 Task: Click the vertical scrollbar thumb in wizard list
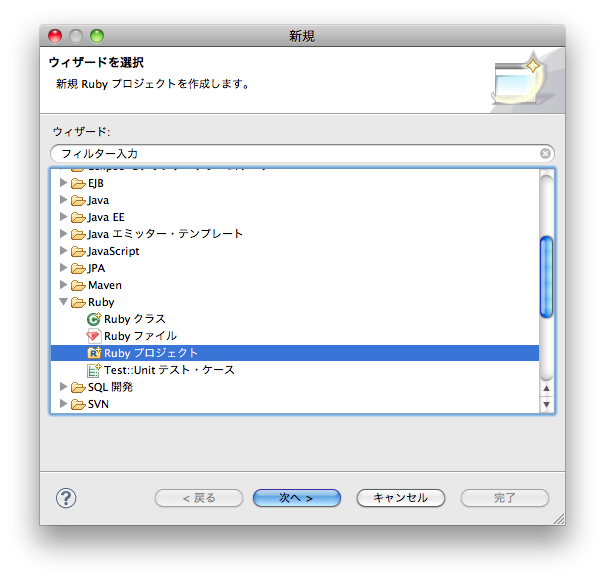[546, 273]
